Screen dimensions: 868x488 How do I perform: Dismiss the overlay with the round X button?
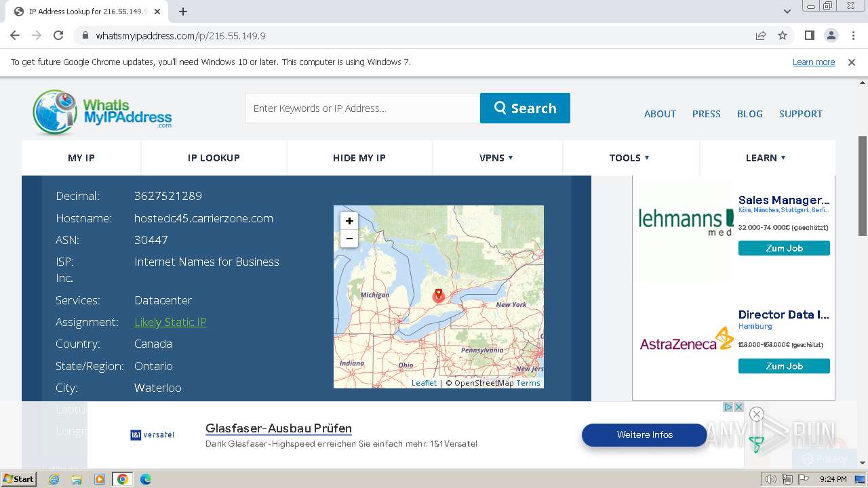pos(757,414)
